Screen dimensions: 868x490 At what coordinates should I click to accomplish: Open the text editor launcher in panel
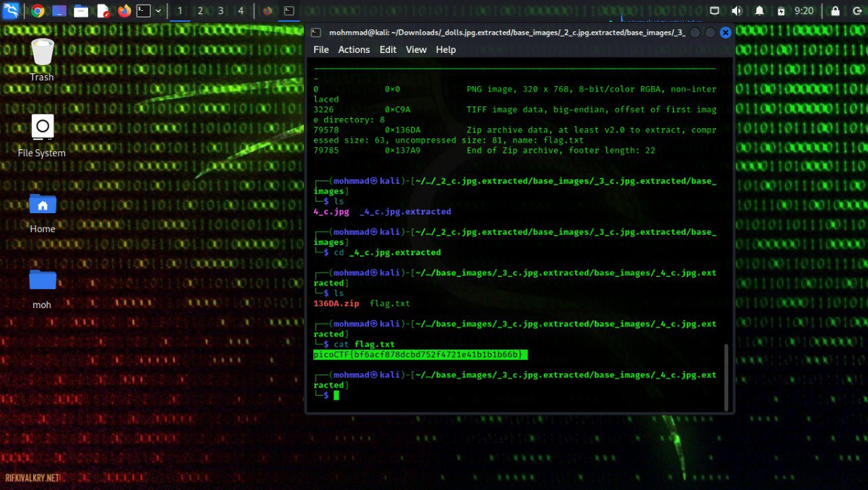102,11
